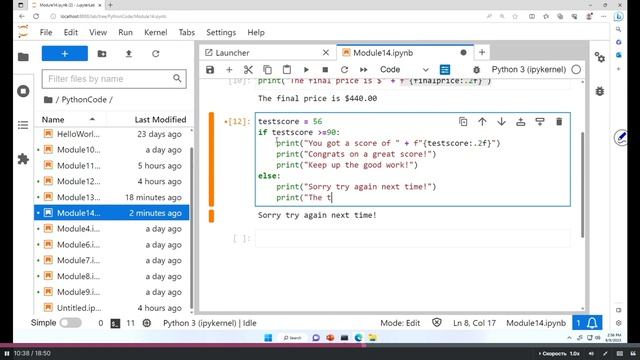Open the Edit menu
This screenshot has width=640, height=360.
click(71, 33)
